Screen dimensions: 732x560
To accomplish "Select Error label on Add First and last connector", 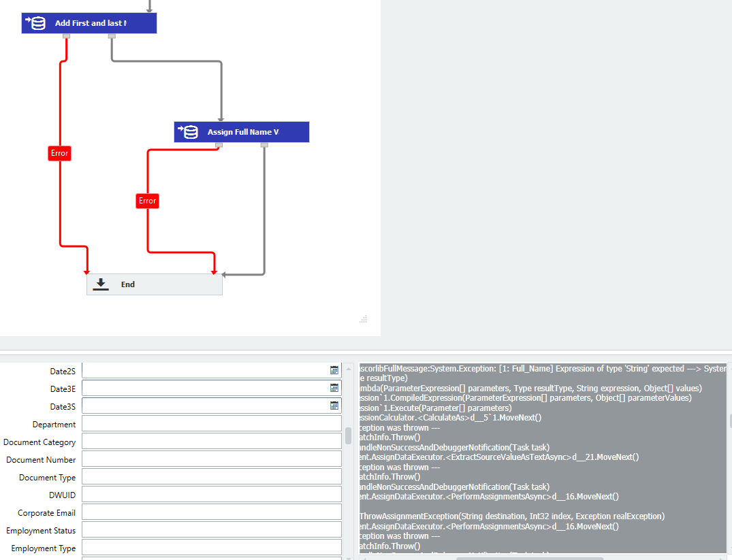I will coord(60,153).
